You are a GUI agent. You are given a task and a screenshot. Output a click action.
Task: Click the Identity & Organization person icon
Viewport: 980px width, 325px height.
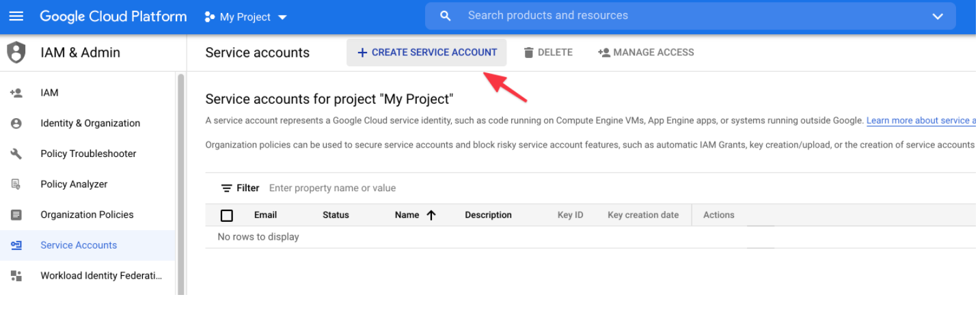click(16, 124)
